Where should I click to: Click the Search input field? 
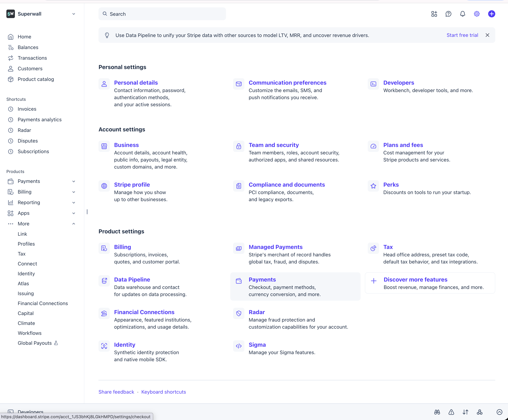[162, 14]
